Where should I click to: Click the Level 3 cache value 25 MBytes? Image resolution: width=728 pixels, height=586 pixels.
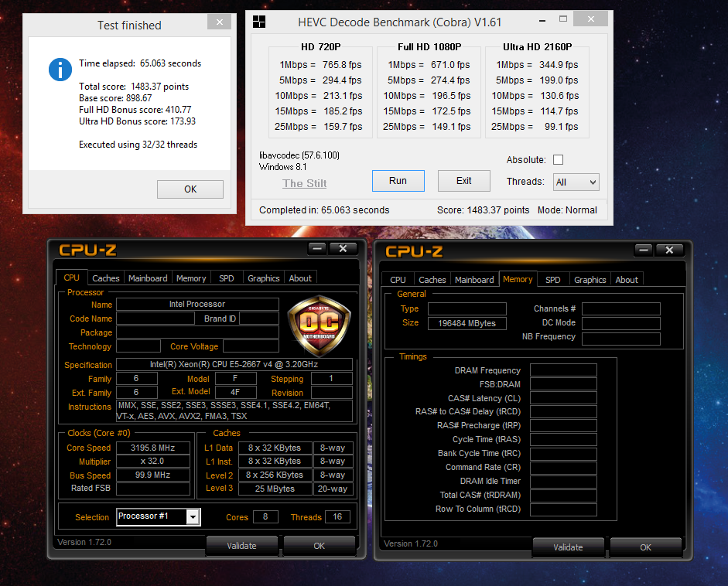[275, 489]
